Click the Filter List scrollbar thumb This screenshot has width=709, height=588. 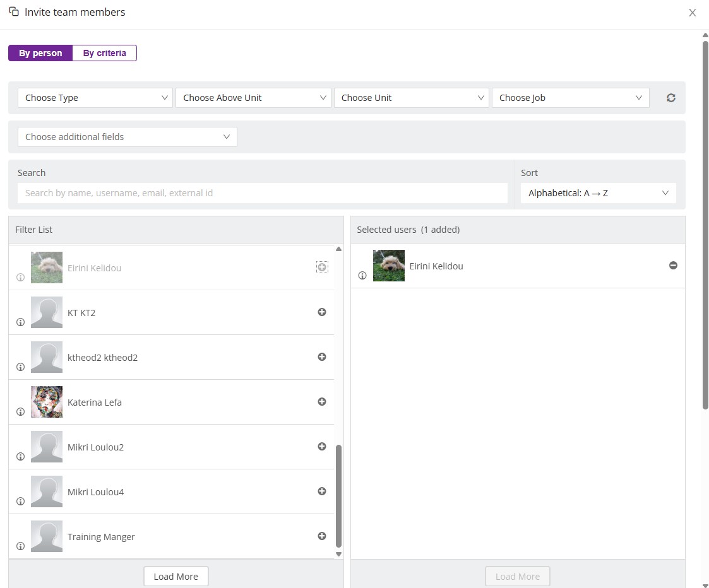coord(338,496)
